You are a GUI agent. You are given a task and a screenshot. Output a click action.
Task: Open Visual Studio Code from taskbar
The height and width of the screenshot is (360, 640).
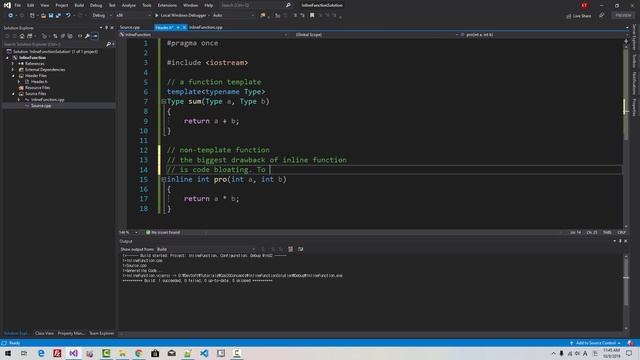tap(204, 353)
